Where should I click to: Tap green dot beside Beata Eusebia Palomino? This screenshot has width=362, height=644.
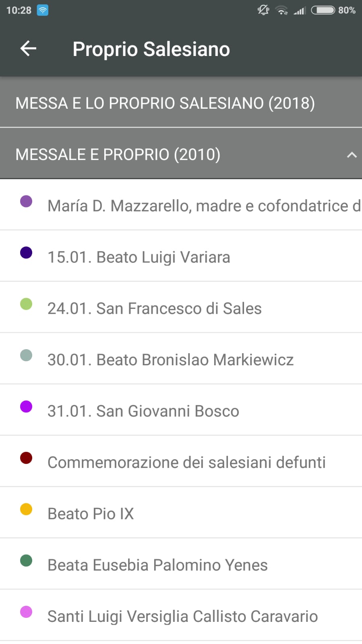26,560
